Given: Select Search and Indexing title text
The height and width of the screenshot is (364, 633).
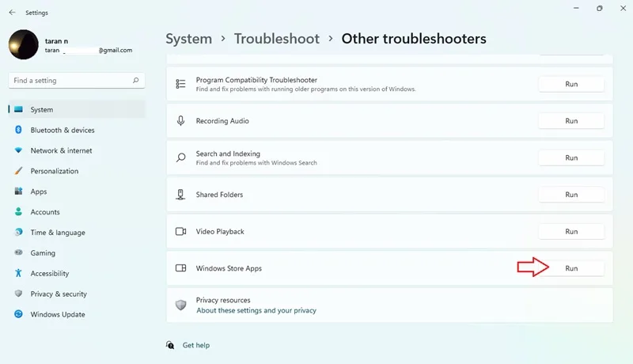Looking at the screenshot, I should [228, 154].
